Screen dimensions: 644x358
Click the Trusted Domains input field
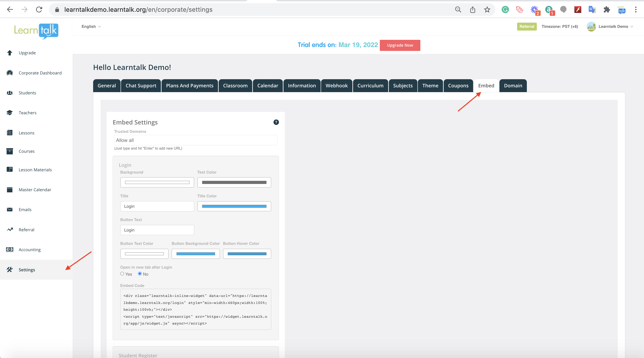click(x=196, y=140)
